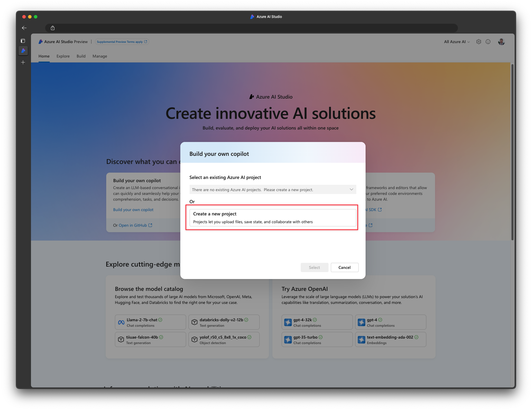
Task: Switch to the Home tab
Action: click(x=44, y=56)
